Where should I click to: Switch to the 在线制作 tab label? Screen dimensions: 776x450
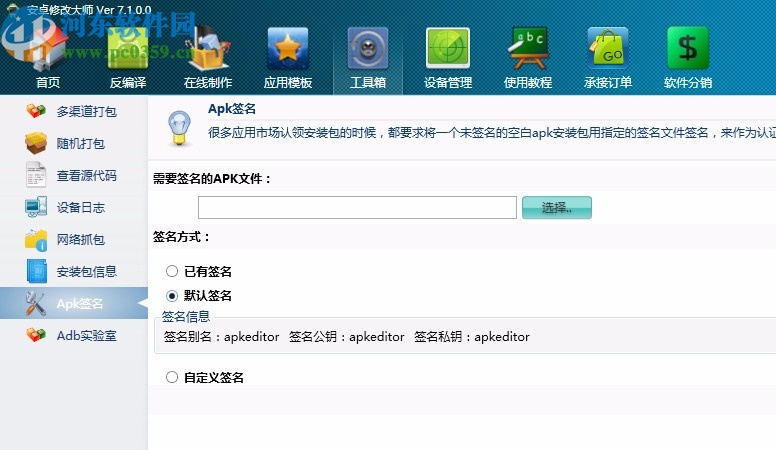point(208,82)
